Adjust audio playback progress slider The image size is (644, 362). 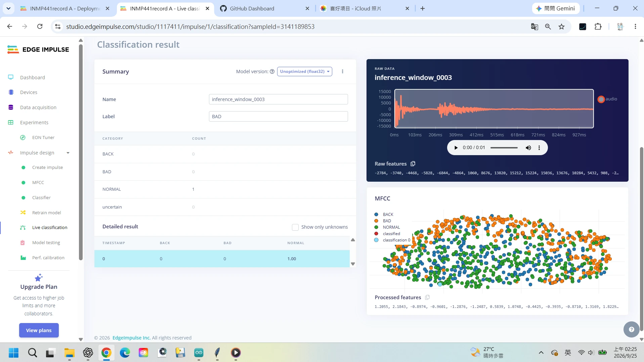tap(504, 148)
